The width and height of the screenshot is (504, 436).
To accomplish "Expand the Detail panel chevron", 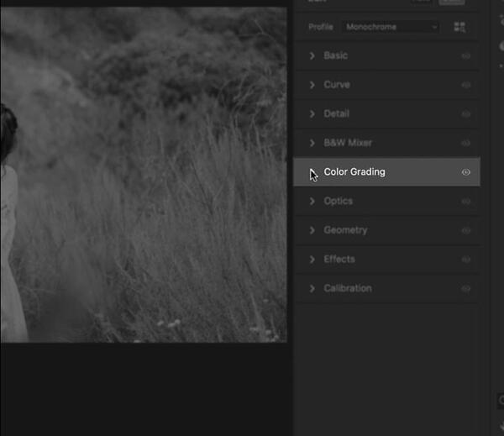I will pyautogui.click(x=312, y=113).
